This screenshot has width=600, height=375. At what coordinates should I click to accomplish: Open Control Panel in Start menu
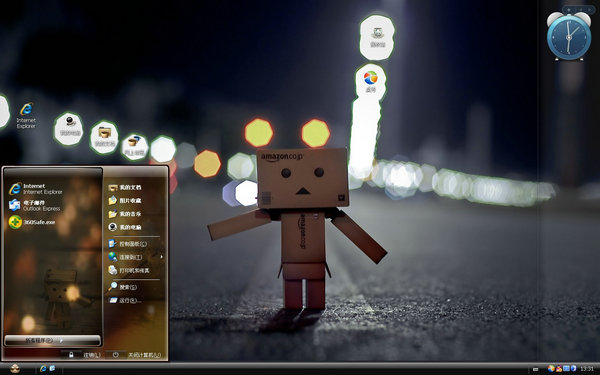127,244
